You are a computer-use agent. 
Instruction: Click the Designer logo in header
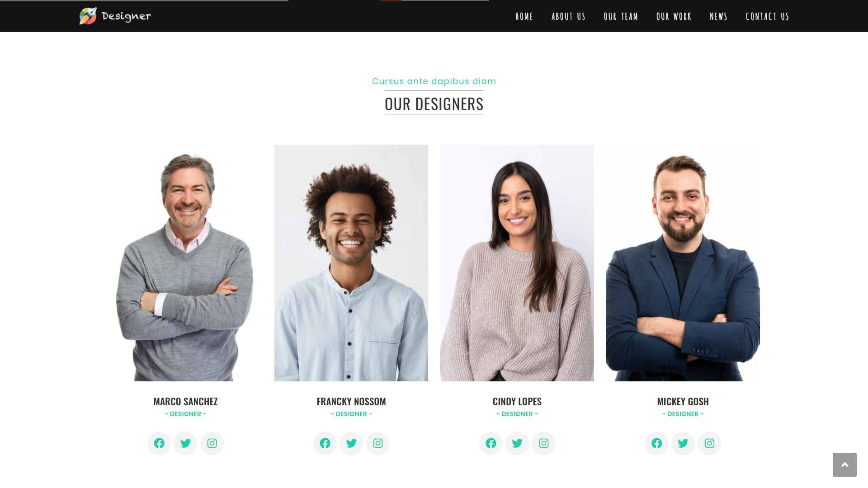click(115, 16)
